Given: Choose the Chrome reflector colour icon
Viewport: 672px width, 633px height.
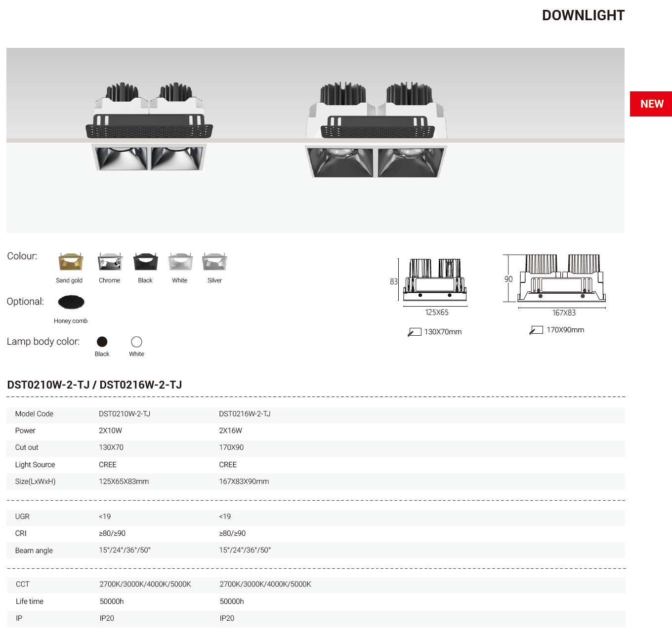Looking at the screenshot, I should 110,262.
